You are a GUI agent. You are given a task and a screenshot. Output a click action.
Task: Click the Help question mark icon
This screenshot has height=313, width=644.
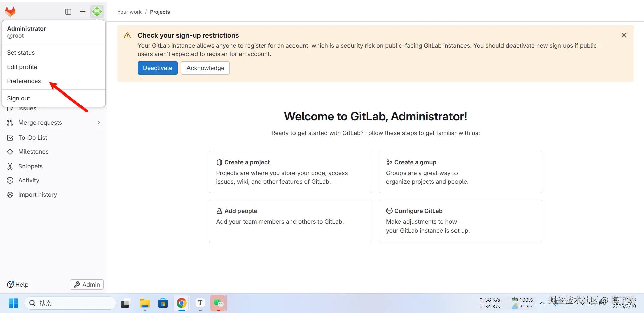coord(10,285)
